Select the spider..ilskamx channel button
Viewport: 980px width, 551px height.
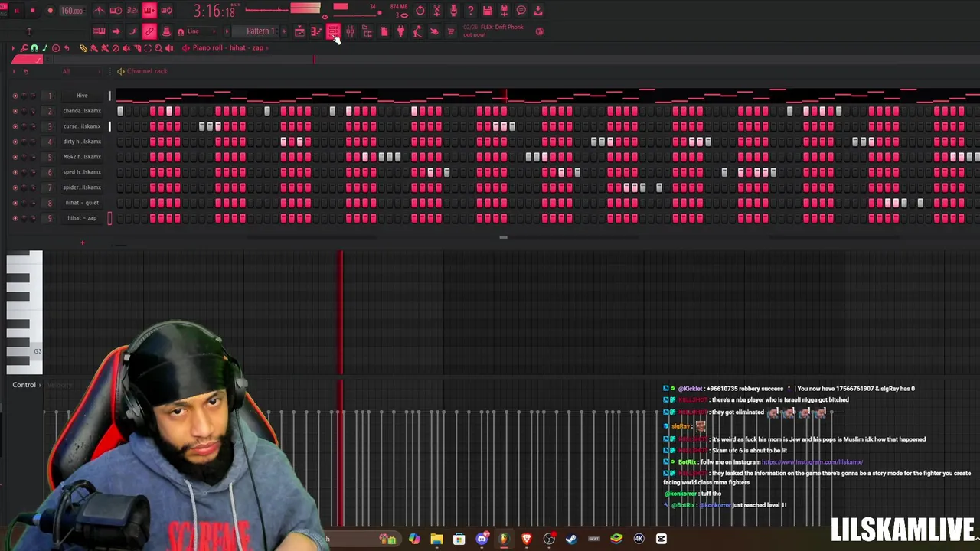pyautogui.click(x=82, y=187)
